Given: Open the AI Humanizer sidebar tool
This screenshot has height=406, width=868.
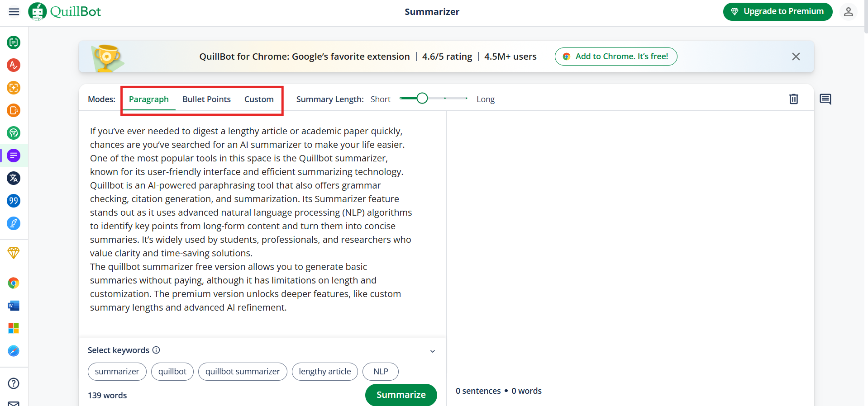Looking at the screenshot, I should tap(14, 133).
